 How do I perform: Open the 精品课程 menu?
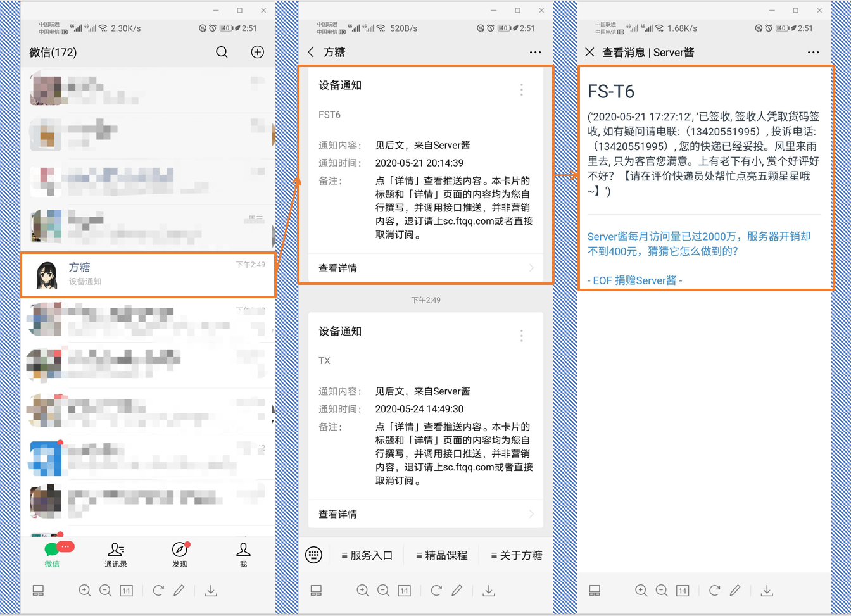tap(441, 555)
